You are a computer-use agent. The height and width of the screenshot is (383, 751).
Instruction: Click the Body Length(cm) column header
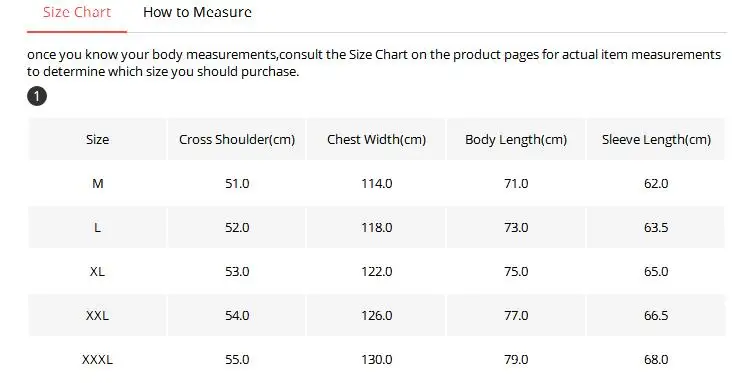tap(516, 139)
